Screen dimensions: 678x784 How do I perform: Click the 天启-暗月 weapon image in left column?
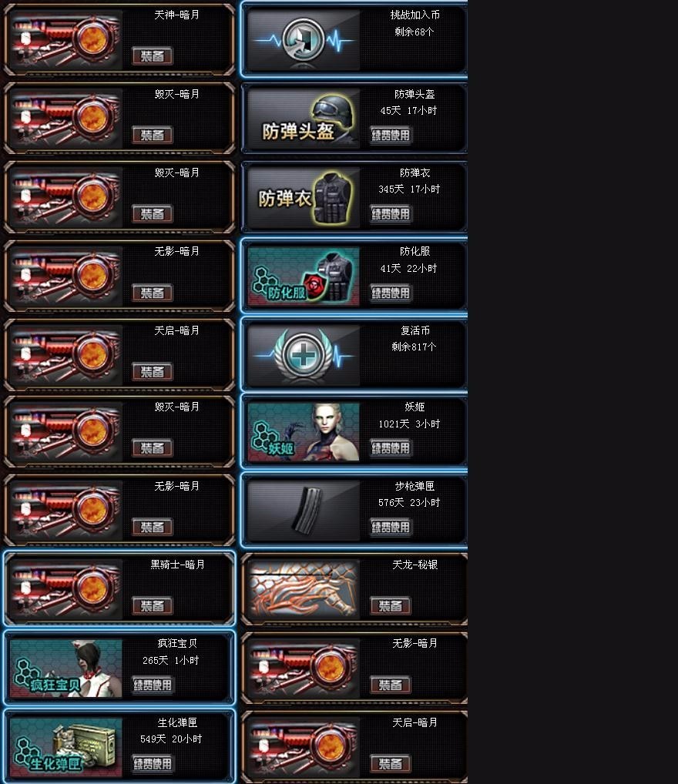[66, 355]
